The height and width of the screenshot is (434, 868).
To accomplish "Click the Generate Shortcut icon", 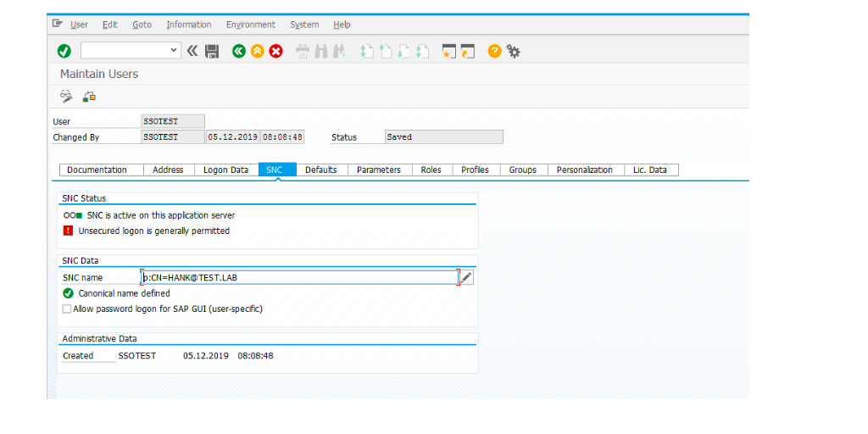I will [x=468, y=52].
